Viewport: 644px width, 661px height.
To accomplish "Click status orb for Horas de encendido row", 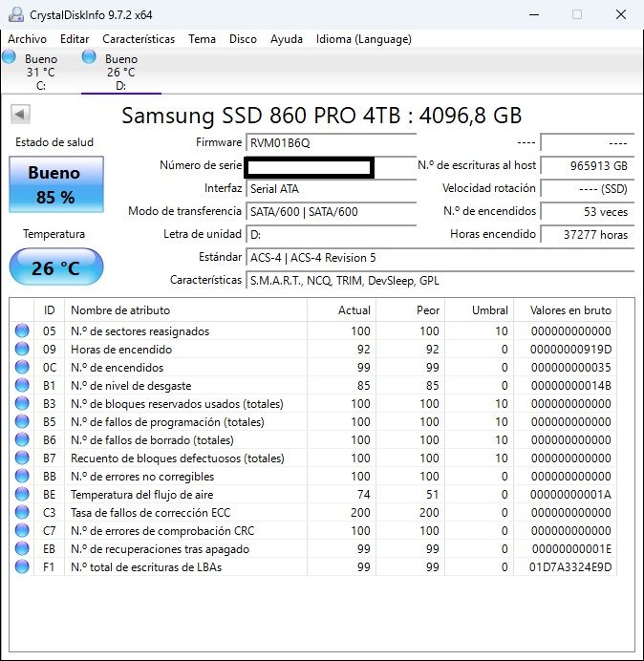I will point(22,349).
